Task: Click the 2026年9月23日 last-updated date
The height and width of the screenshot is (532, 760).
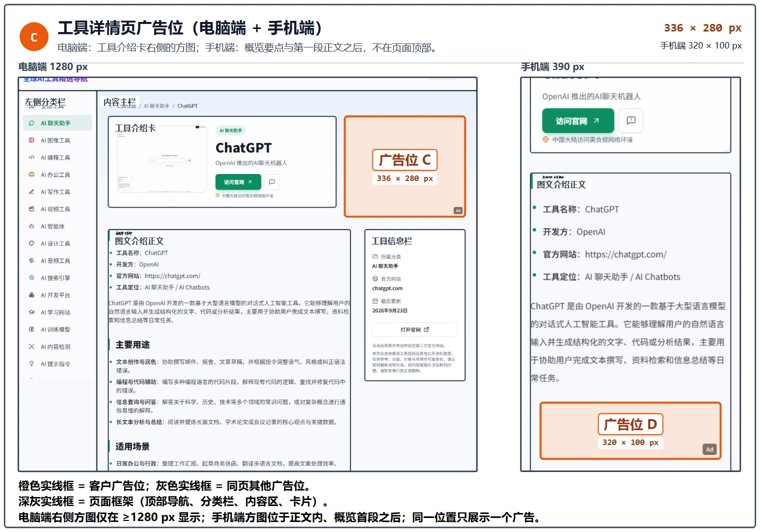Action: point(389,310)
